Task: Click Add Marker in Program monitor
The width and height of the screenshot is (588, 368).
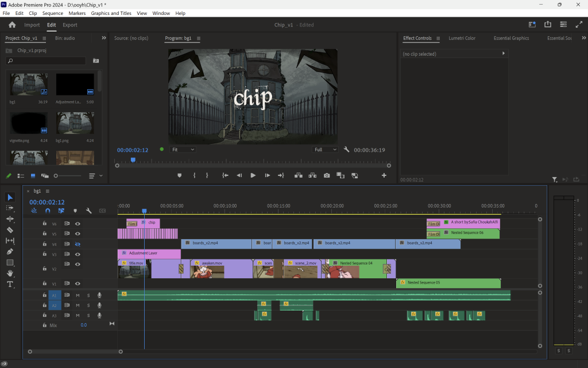Action: click(x=180, y=175)
